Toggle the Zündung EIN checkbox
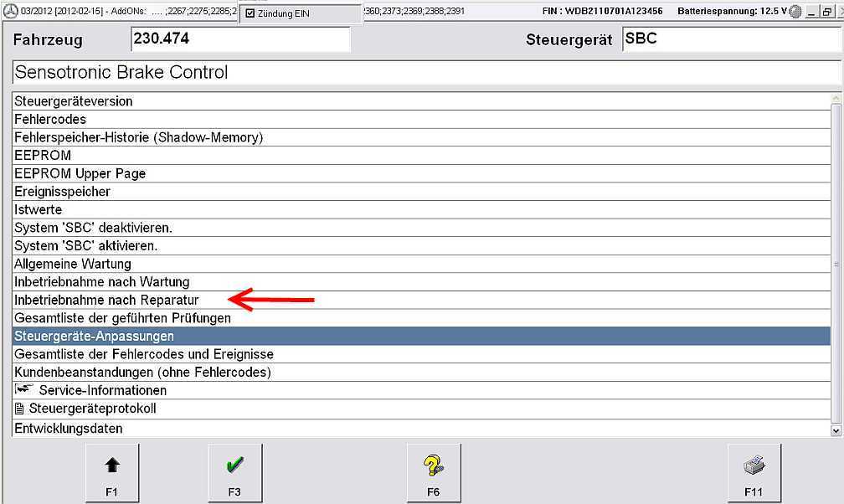 [x=250, y=13]
